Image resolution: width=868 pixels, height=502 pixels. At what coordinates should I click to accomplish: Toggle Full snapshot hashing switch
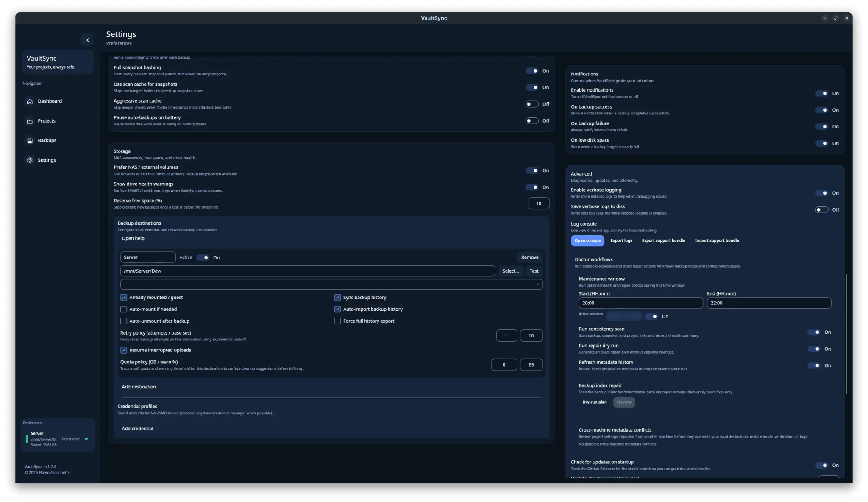pyautogui.click(x=532, y=71)
